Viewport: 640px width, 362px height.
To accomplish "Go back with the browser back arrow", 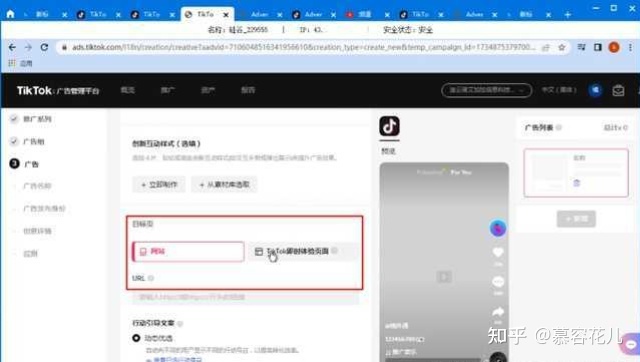I will (x=12, y=47).
